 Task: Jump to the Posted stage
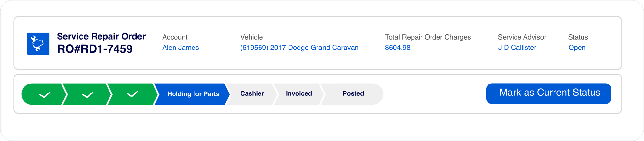point(353,94)
